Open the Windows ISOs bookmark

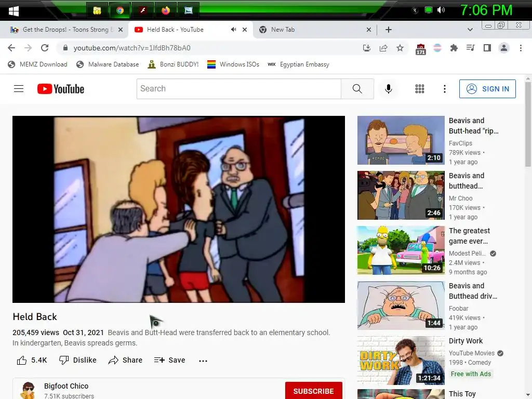point(233,64)
